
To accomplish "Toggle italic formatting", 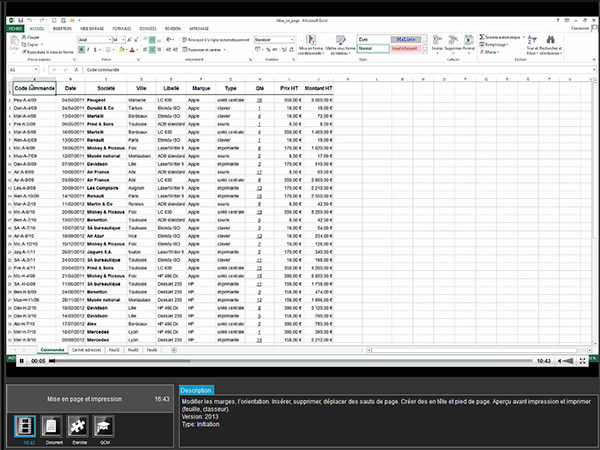I will 88,50.
